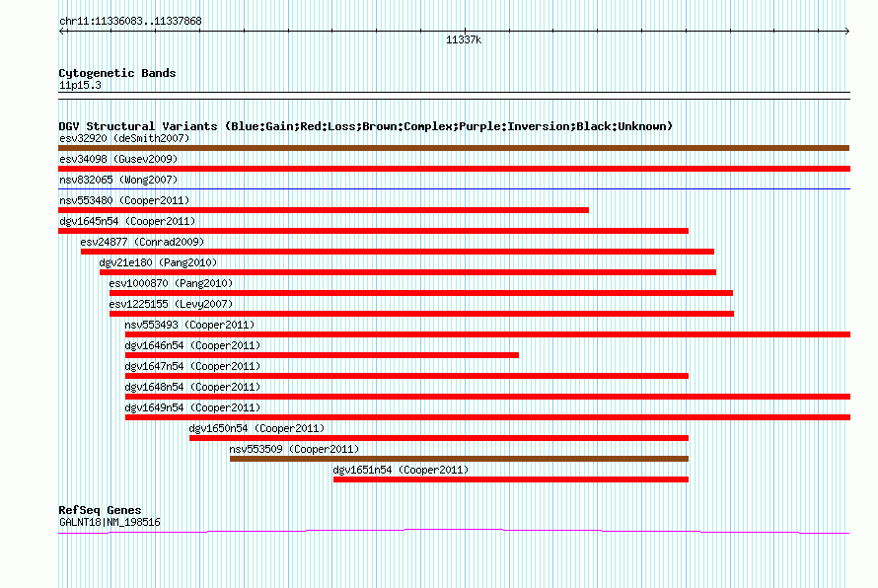Click the esv24877 (Conrad2009) label
878x588 pixels.
pyautogui.click(x=142, y=242)
